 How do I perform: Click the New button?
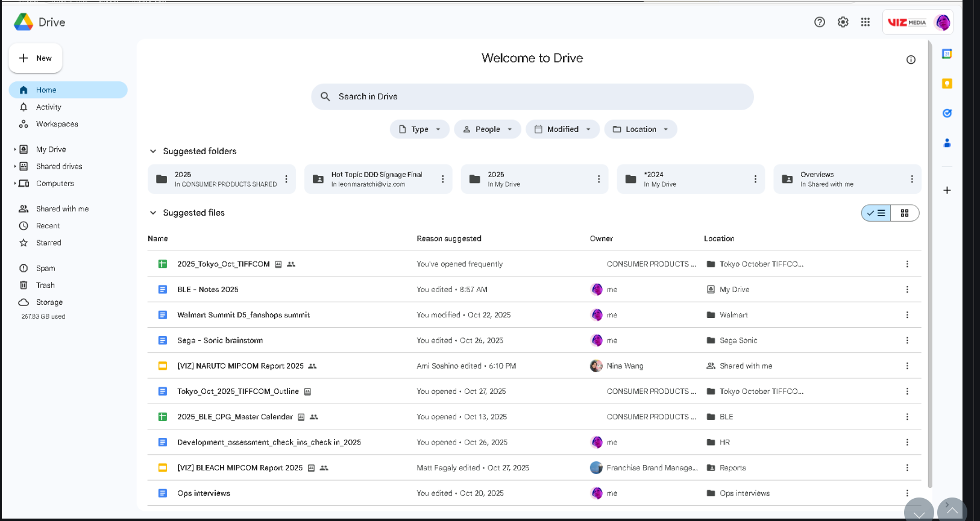[36, 58]
